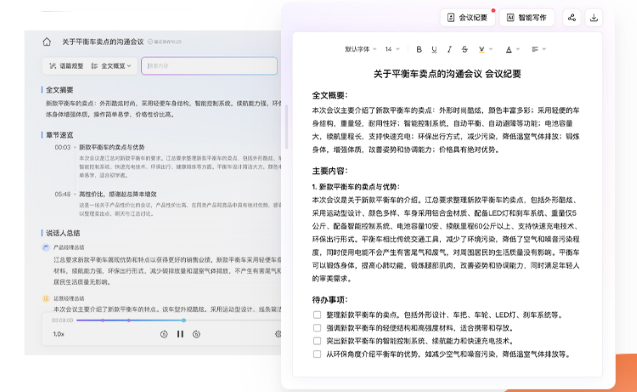Click the 章节速览 section heading
Viewport: 637px width, 392px height.
click(59, 135)
